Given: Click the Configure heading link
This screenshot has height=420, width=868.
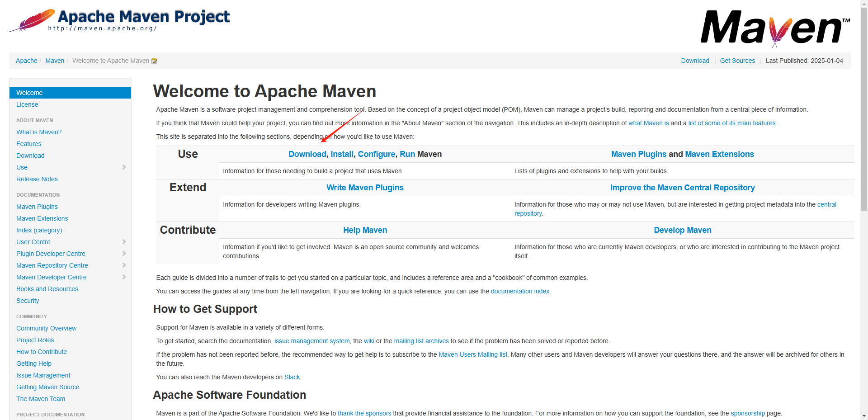Looking at the screenshot, I should click(x=377, y=154).
